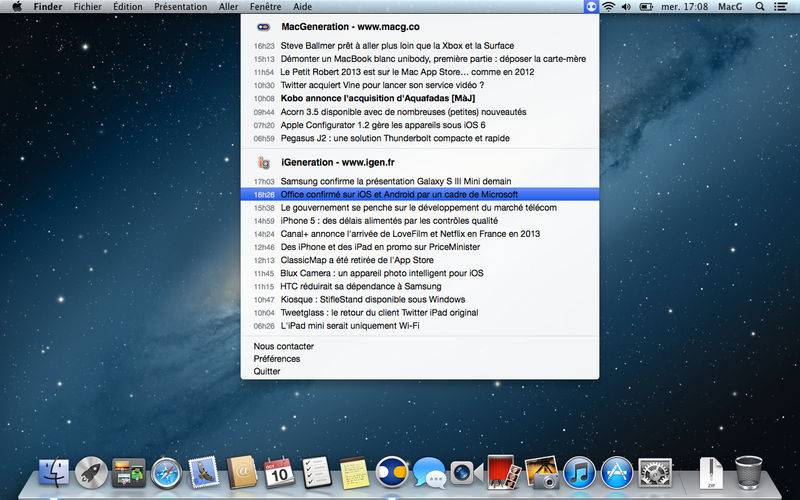800x500 pixels.
Task: Open the Trash in the Dock
Action: pyautogui.click(x=748, y=473)
